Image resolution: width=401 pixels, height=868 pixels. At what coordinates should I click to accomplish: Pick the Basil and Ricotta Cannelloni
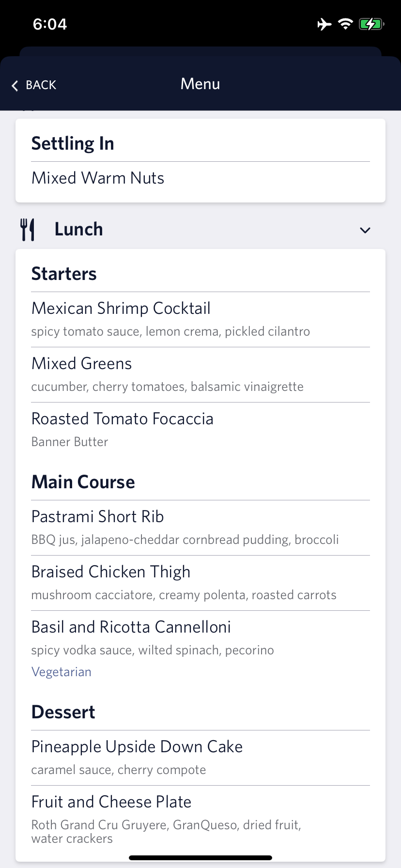click(131, 626)
